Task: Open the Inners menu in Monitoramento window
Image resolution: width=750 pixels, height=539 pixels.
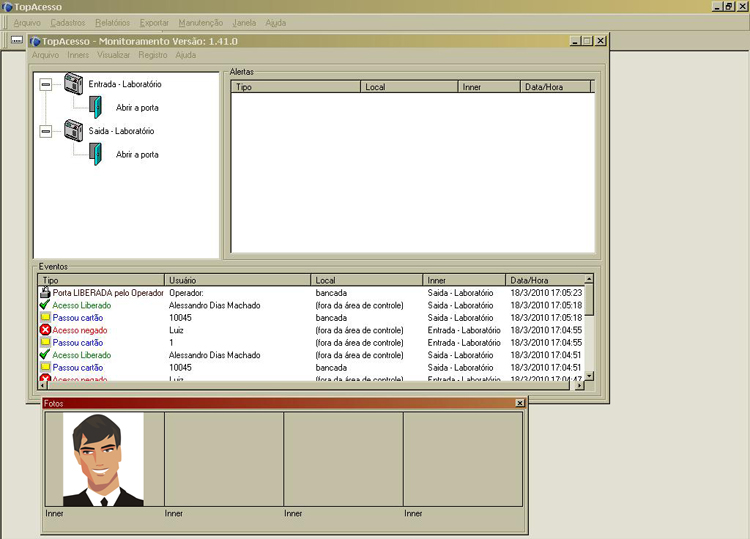Action: [78, 55]
